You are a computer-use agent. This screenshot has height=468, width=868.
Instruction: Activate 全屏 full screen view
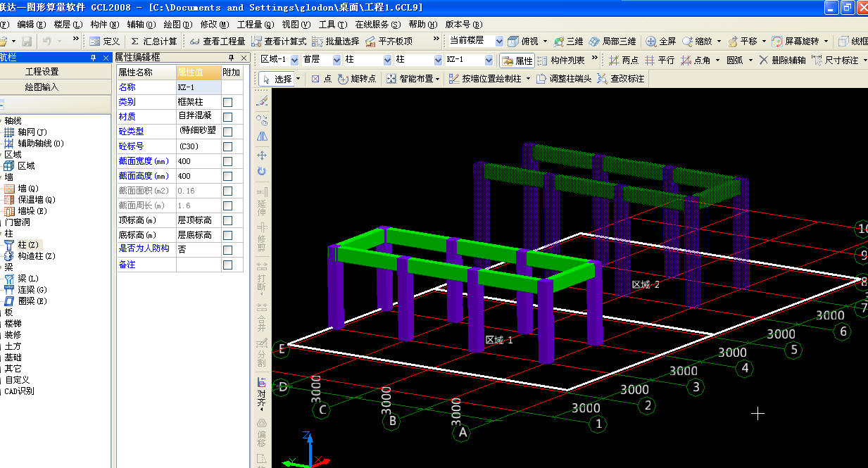661,42
